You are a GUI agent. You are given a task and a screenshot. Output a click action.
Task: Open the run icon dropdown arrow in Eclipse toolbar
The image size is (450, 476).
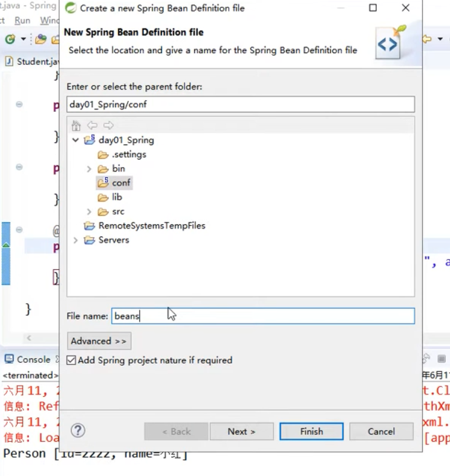point(23,39)
